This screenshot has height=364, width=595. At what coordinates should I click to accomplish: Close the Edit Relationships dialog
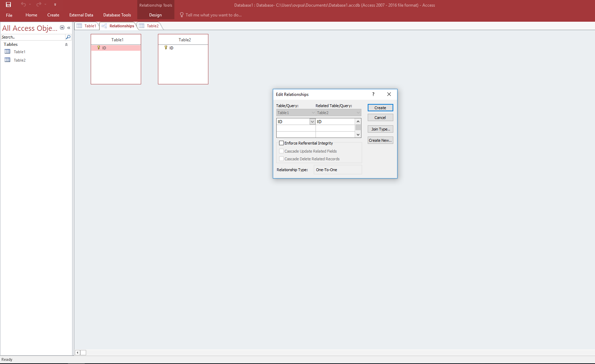(x=389, y=94)
